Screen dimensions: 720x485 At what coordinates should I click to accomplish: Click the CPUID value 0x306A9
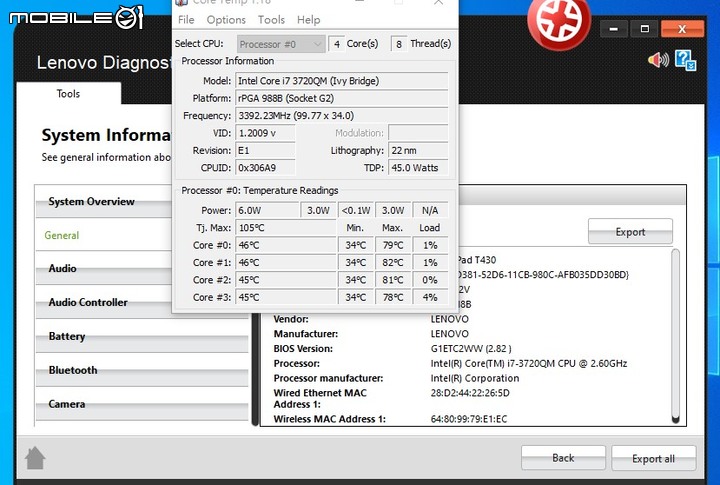(265, 168)
